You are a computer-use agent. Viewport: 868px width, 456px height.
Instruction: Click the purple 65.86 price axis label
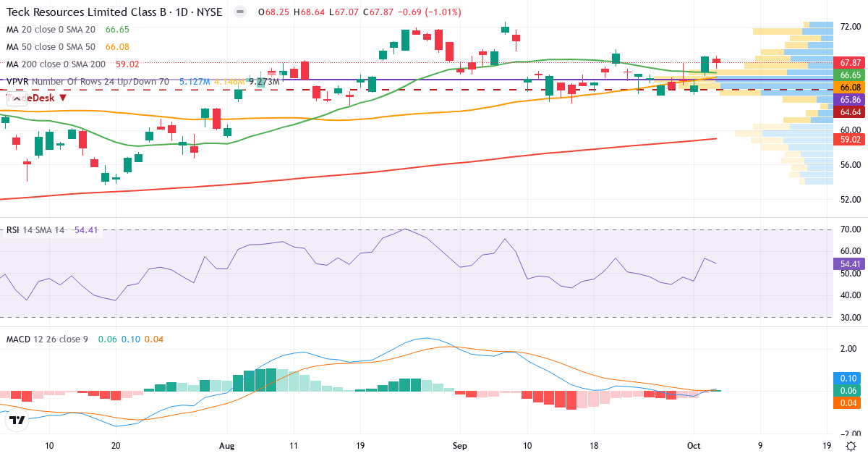850,99
